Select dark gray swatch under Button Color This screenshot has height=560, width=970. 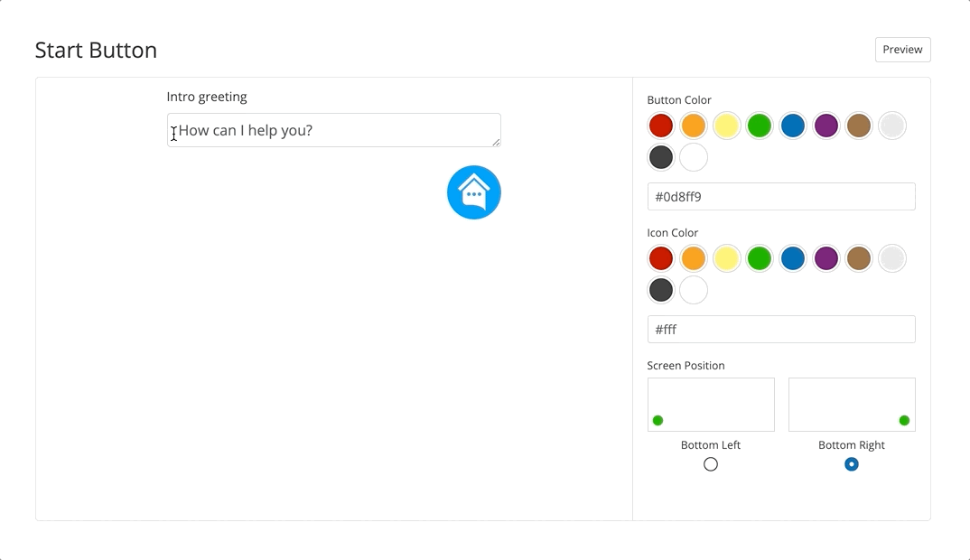[661, 157]
